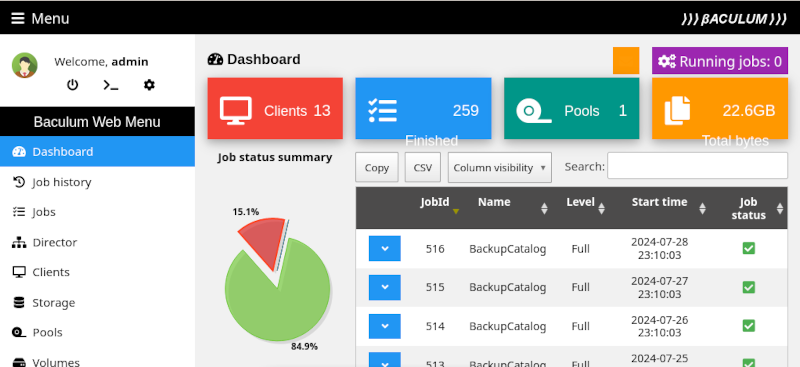This screenshot has width=800, height=367.
Task: Click the tape icon on Pools tile
Action: click(x=534, y=110)
